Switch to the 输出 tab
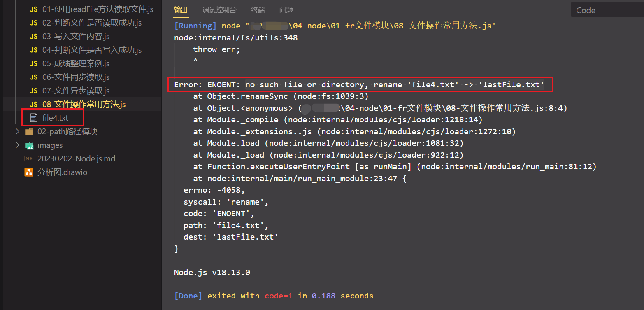 click(181, 10)
